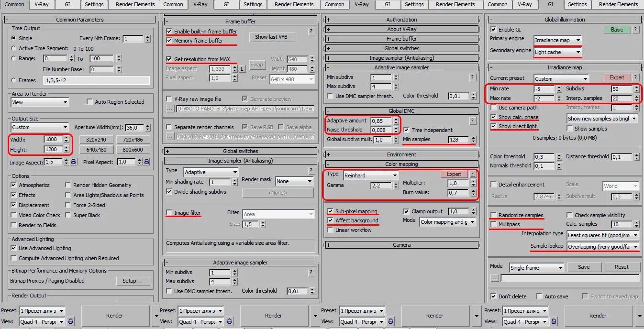
Task: Expand the Authorization rollout
Action: [401, 20]
